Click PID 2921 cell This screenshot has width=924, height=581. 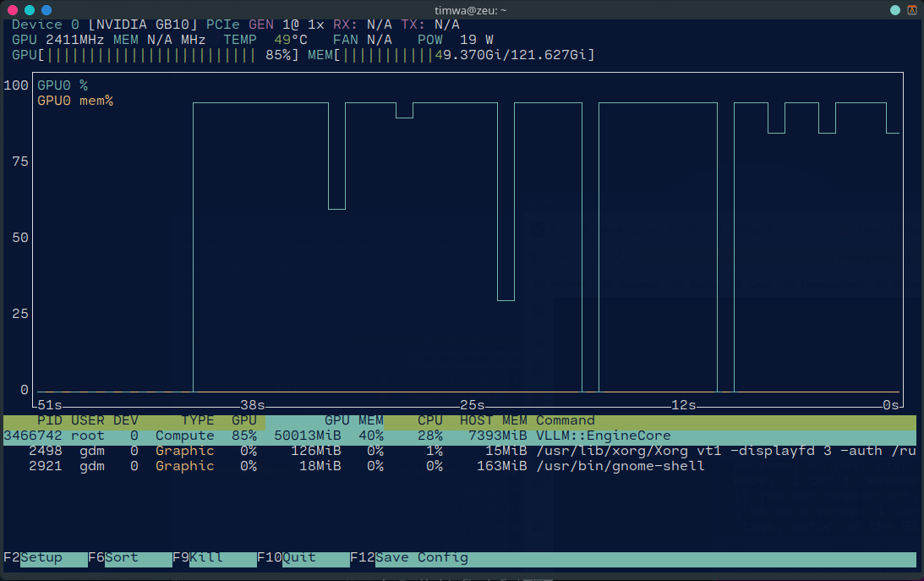(x=46, y=467)
